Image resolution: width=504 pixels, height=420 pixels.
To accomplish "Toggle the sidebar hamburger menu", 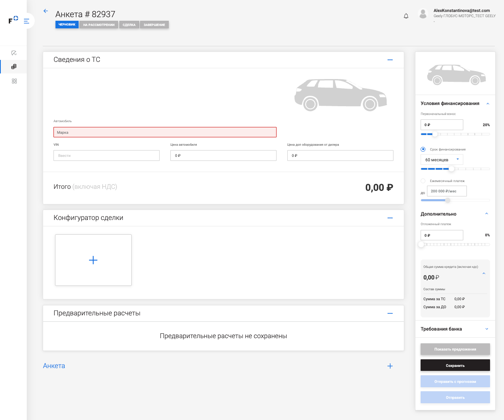I will point(27,21).
